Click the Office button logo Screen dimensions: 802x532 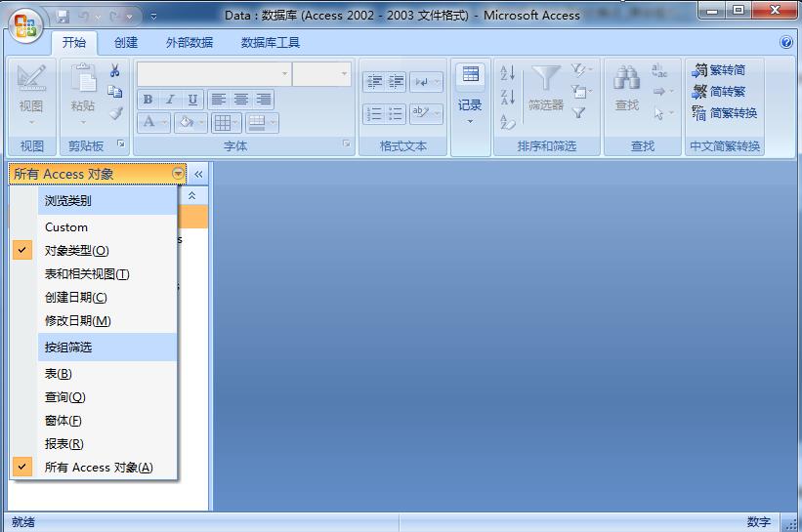(25, 26)
